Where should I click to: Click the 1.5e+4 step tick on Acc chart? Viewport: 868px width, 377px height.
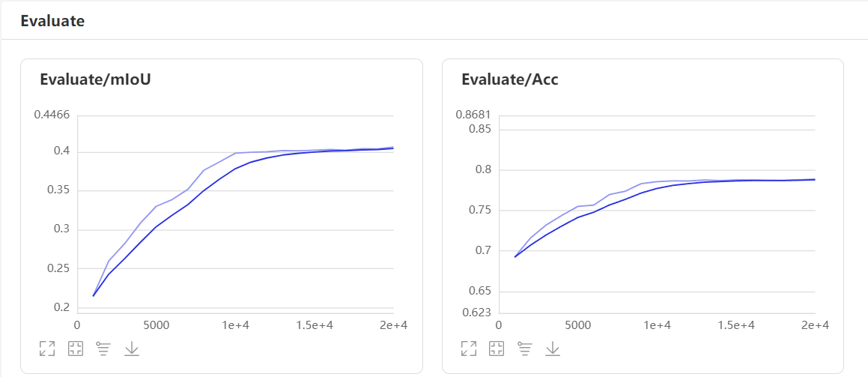tap(736, 325)
